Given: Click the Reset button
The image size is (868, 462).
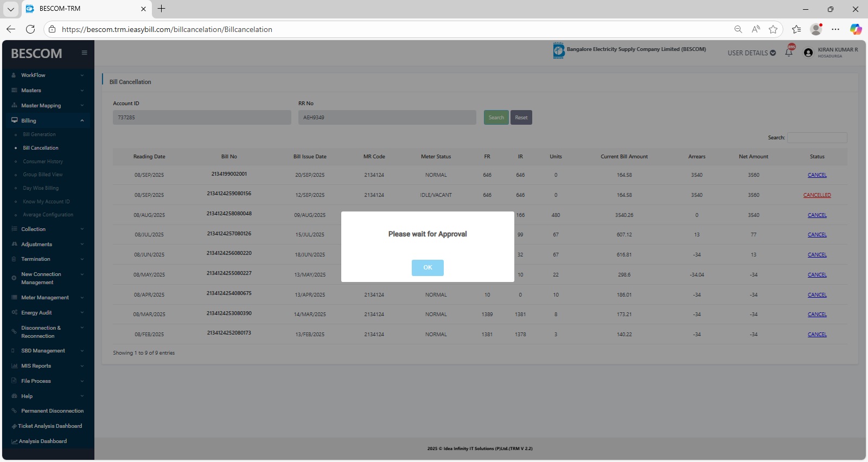Looking at the screenshot, I should pos(521,118).
